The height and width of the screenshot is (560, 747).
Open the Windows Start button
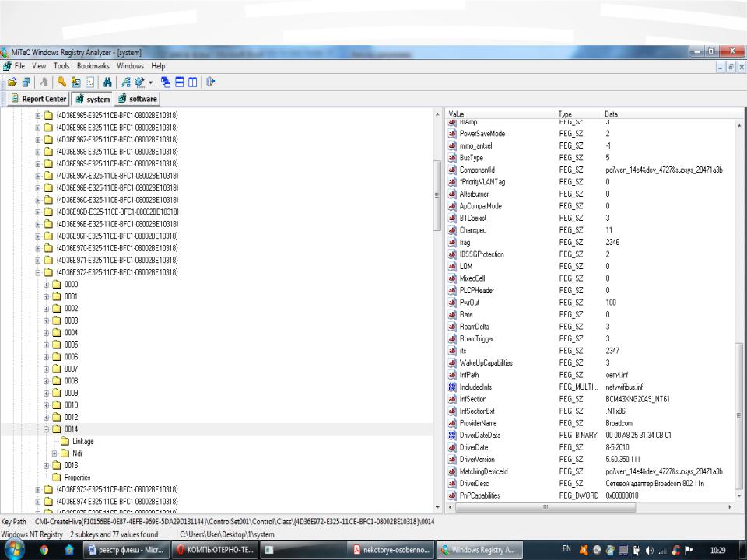coord(13,550)
